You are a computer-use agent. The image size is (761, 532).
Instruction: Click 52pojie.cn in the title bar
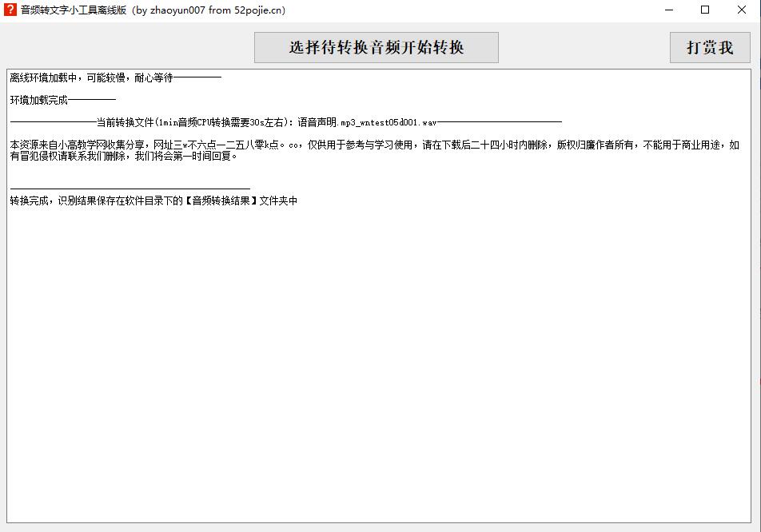(259, 10)
